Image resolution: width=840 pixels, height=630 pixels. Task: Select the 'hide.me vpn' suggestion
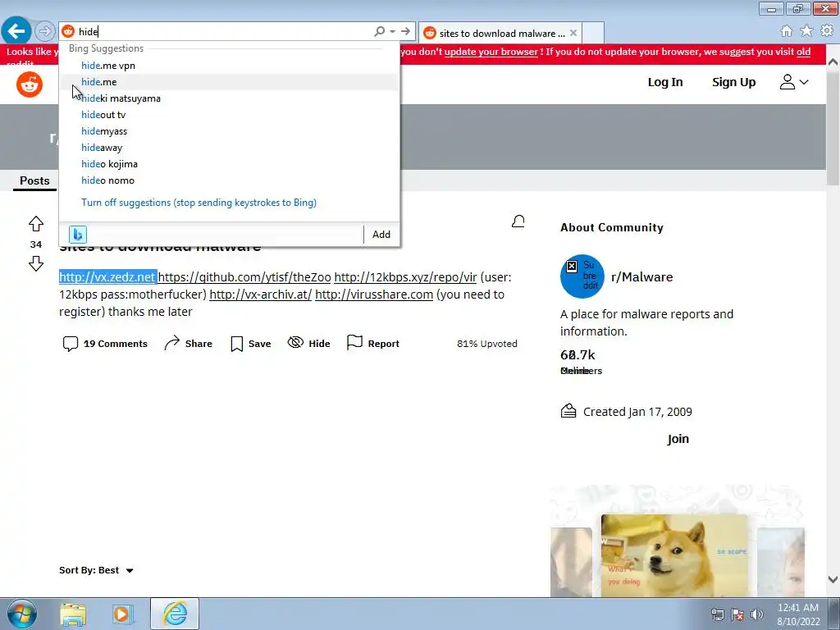[229, 66]
